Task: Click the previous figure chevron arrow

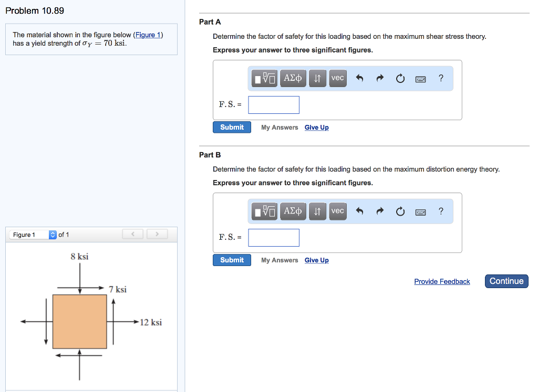Action: [132, 234]
